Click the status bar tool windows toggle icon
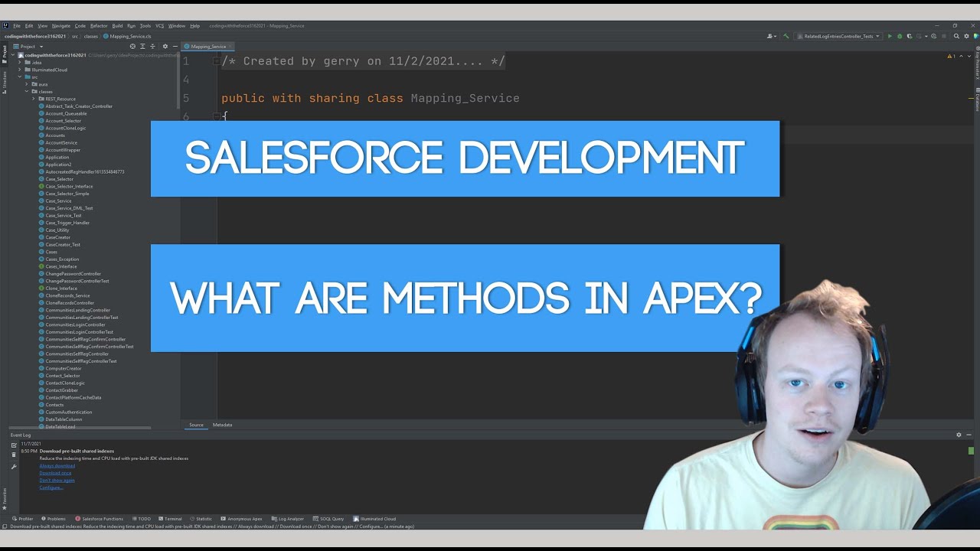Viewport: 980px width, 551px height. coord(5,527)
